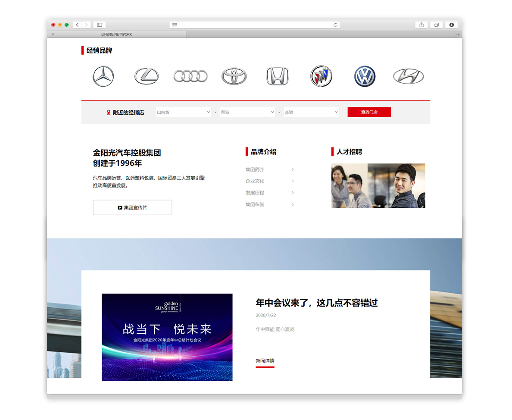512x420 pixels.
Task: Click the chevron next to 集团荣誉
Action: pyautogui.click(x=293, y=204)
